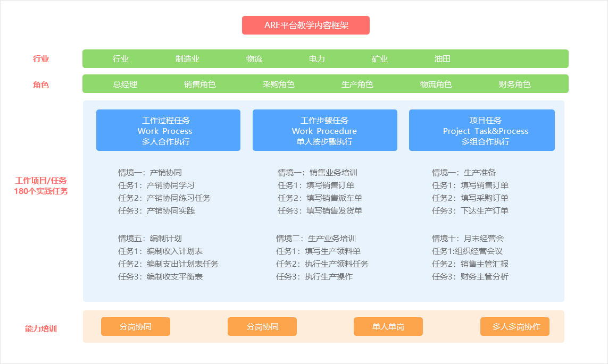
Task: Select 任务2:编制支出计划表任务
Action: pyautogui.click(x=168, y=264)
